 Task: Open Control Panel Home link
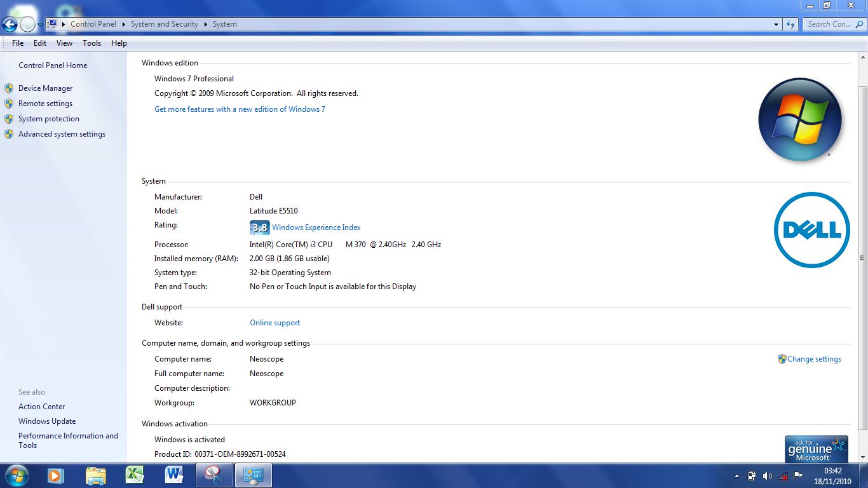[x=53, y=65]
